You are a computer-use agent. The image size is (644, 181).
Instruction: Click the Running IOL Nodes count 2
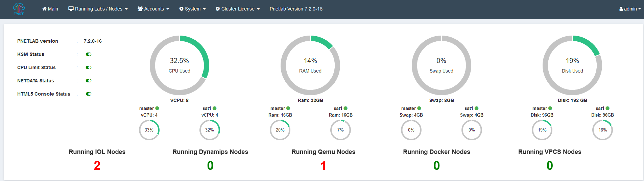pyautogui.click(x=97, y=166)
